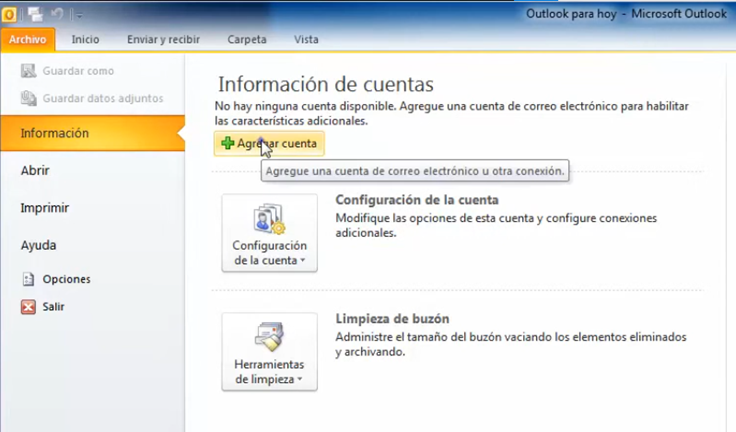Switch to the Enviar y recibir tab
The height and width of the screenshot is (432, 736).
pos(163,39)
